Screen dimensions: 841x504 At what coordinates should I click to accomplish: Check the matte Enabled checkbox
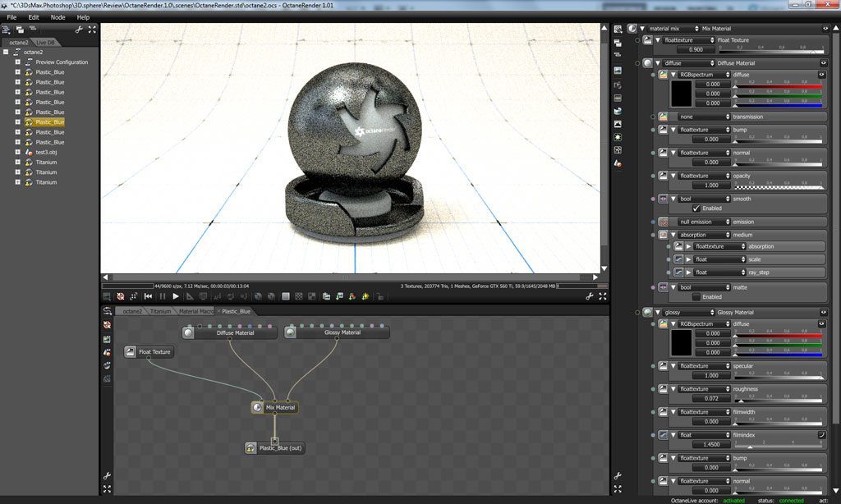(696, 296)
